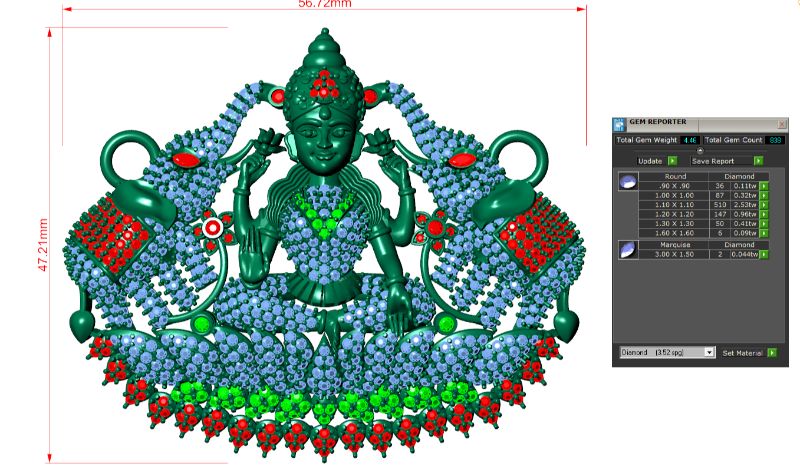Viewport: 800px width, 473px height.
Task: Click the Marquise gem shape icon
Action: [x=628, y=251]
